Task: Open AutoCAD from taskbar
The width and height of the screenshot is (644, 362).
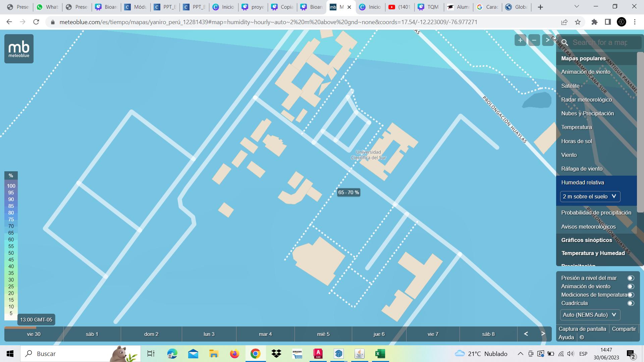Action: pos(318,354)
